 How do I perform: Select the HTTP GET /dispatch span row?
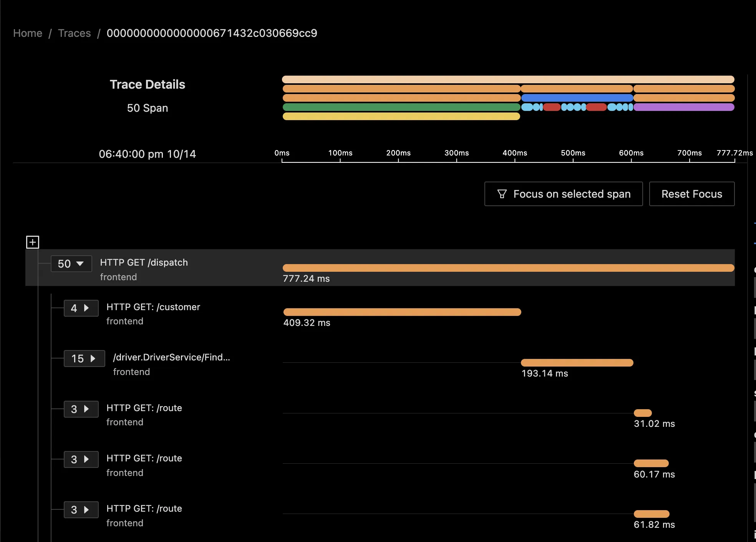point(380,268)
